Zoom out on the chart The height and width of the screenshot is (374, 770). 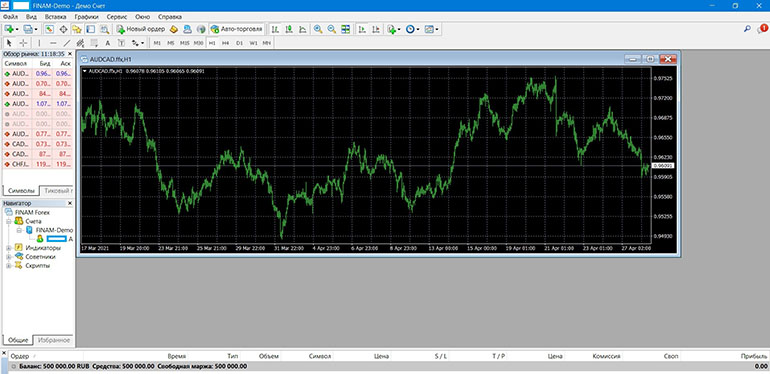point(332,29)
